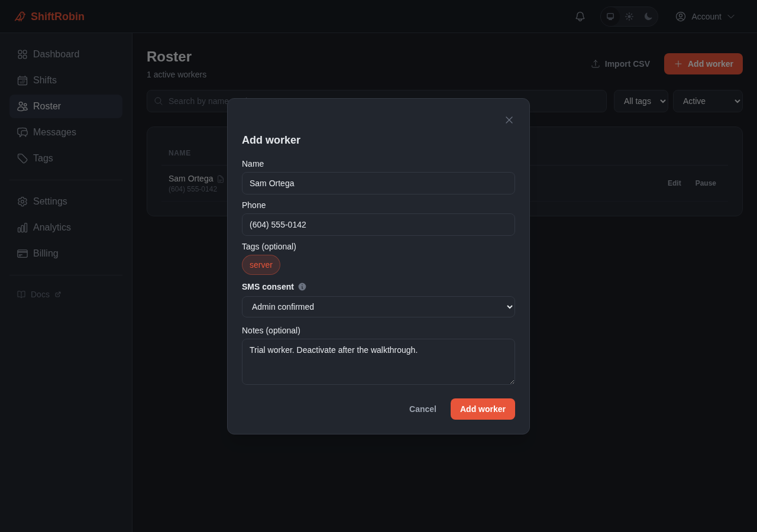Switch to light theme sun icon

(629, 17)
